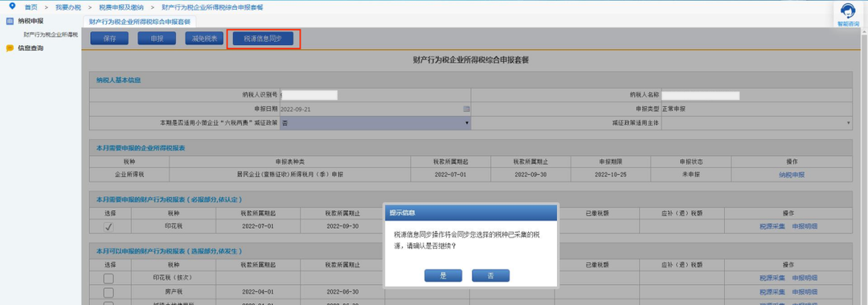Open the 纳税申报 link for 企业所得税
The image size is (868, 305).
792,175
